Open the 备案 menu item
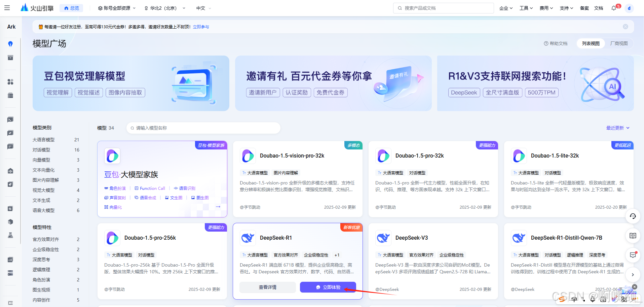Viewport: 644px width, 307px height. [584, 8]
